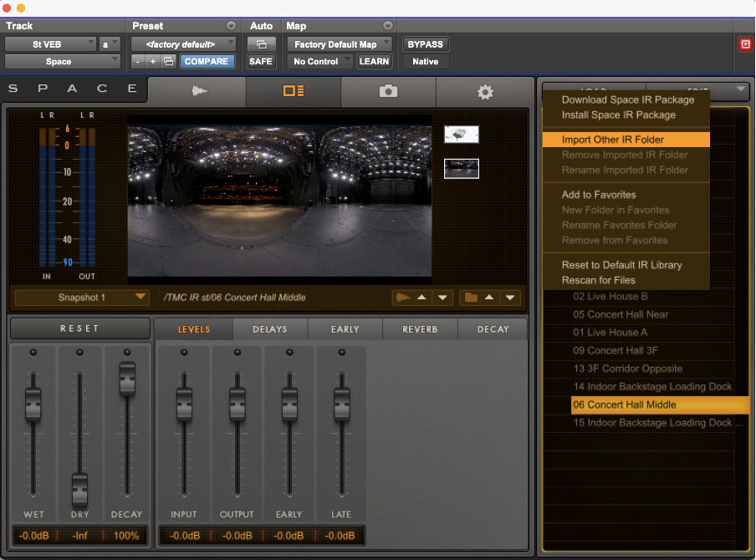Choose Install Space IR Package
Screen dimensions: 756x560
point(626,115)
